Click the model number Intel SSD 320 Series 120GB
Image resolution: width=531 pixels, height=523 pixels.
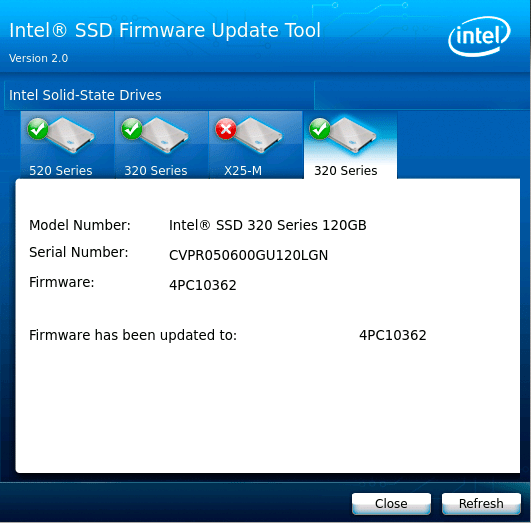268,225
